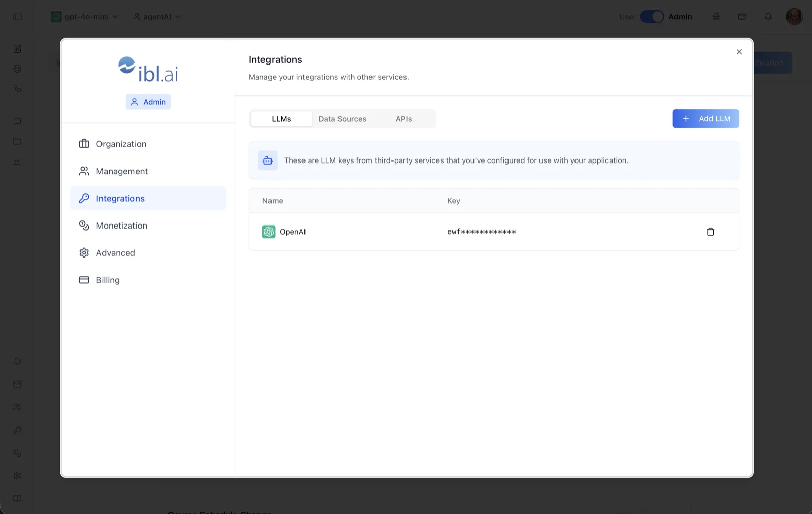Click the ibl.ai logo
Screen dimensions: 812x514
coord(148,70)
